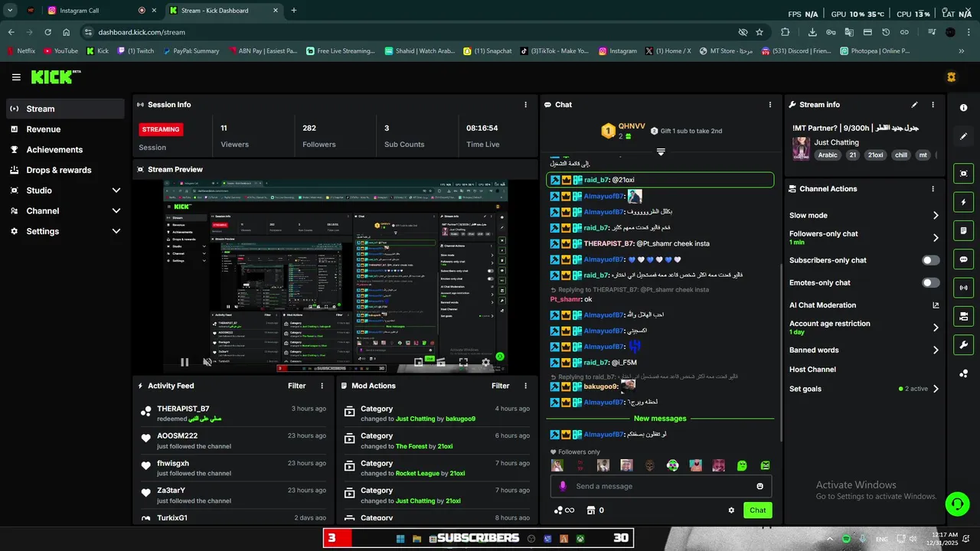Open Drops & rewards in the sidebar

65,170
